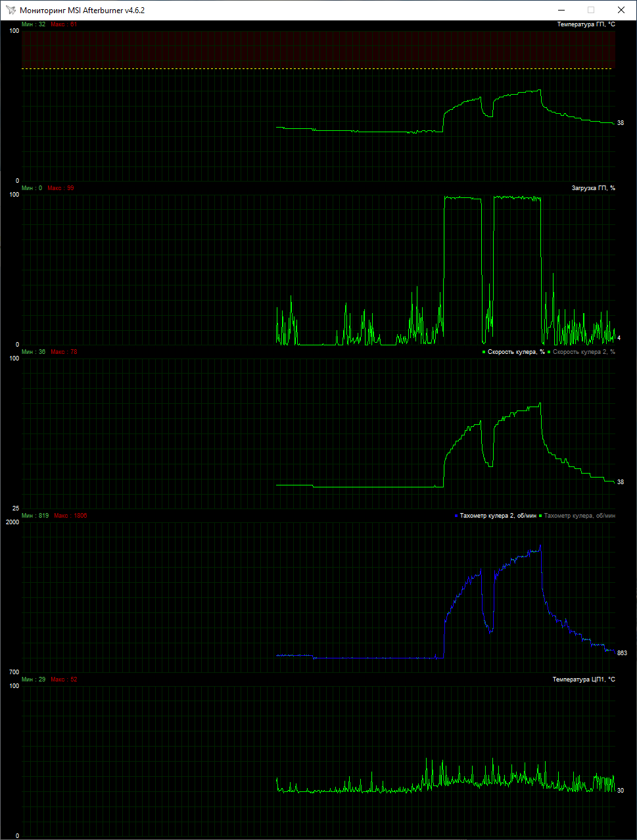Image resolution: width=637 pixels, height=840 pixels.
Task: Click the 'Макс : 52' CPU temperature maximum
Action: (64, 679)
